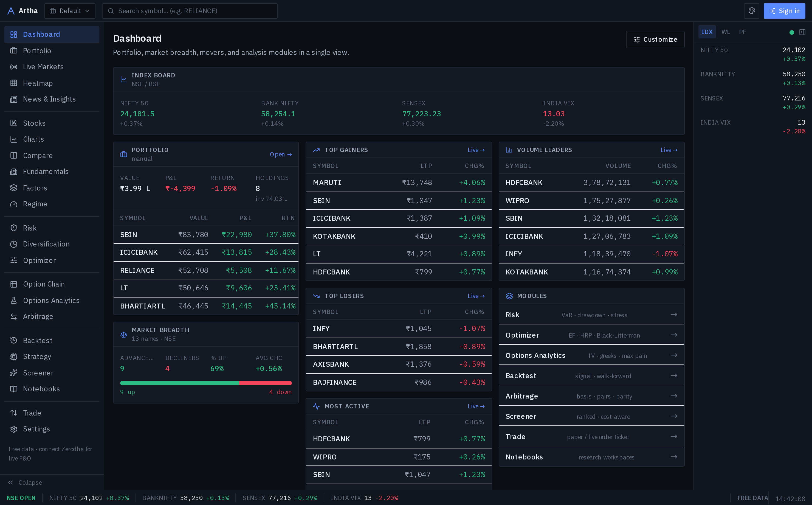Viewport: 812px width, 505px height.
Task: Select BHARTIARTL in portfolio holdings
Action: point(206,306)
